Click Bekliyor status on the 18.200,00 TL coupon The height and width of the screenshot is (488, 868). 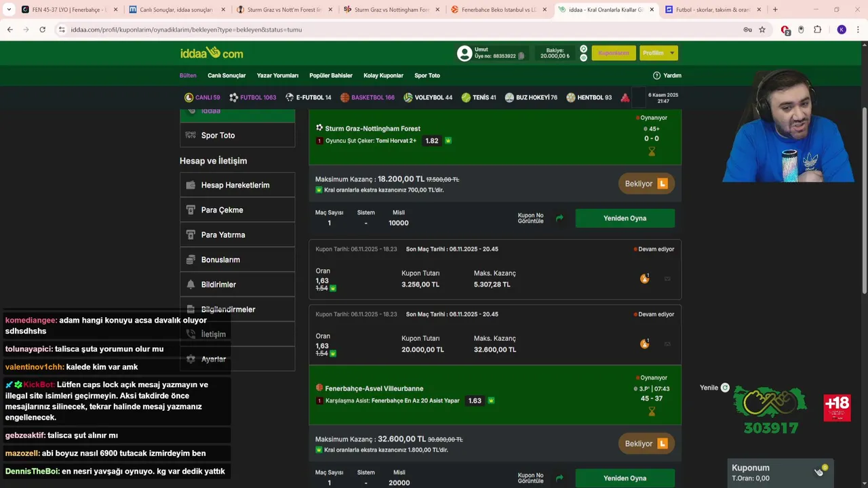646,184
